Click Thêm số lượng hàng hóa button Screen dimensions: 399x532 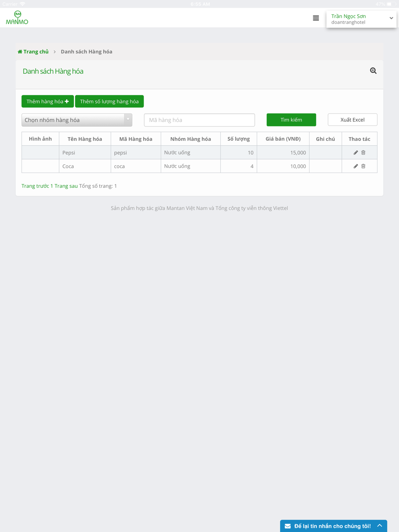click(109, 101)
